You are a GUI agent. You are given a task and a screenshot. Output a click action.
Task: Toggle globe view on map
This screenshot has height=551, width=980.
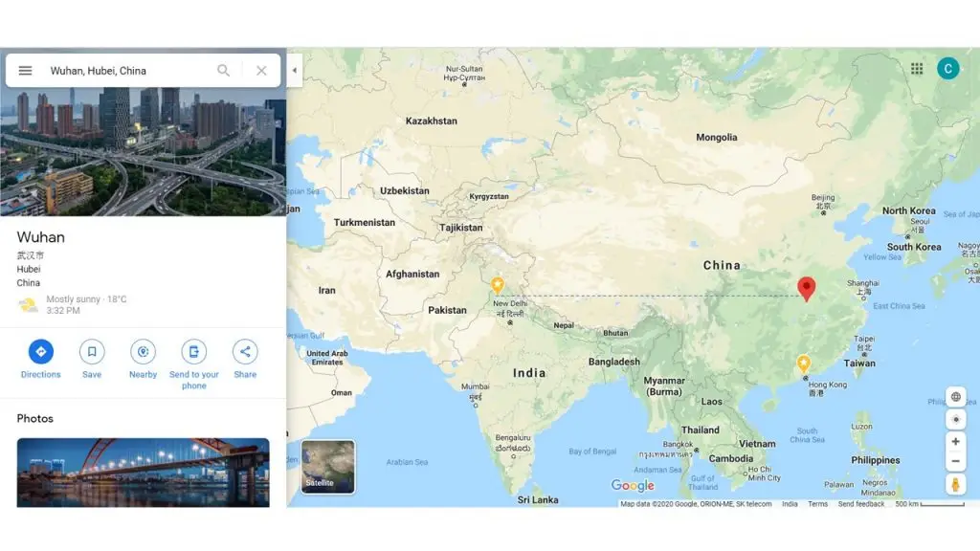[x=955, y=397]
